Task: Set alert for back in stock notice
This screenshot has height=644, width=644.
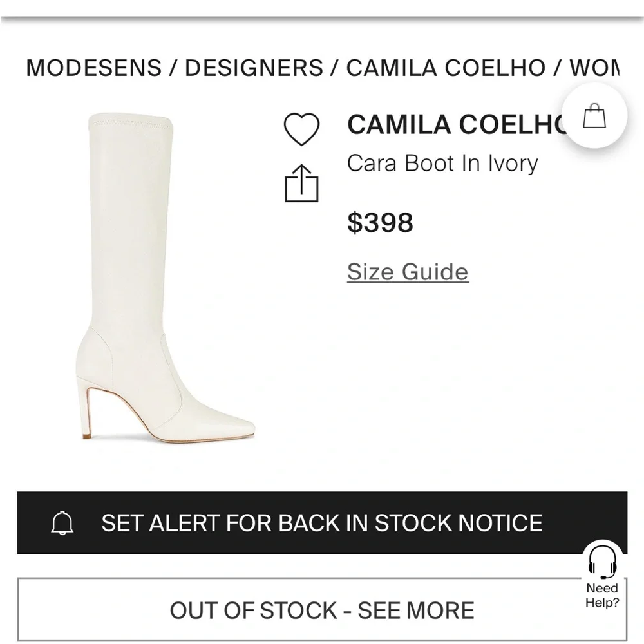Action: coord(322,523)
